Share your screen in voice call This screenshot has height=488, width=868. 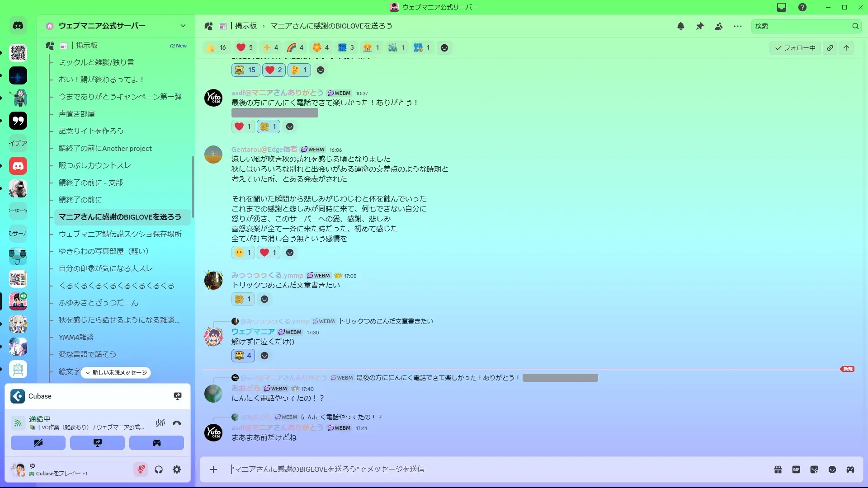point(97,443)
